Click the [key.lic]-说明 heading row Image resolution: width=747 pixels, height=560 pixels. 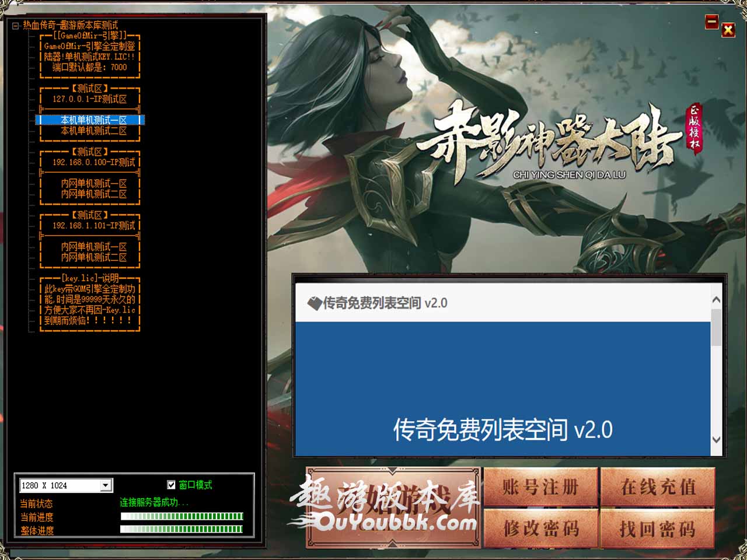click(90, 278)
